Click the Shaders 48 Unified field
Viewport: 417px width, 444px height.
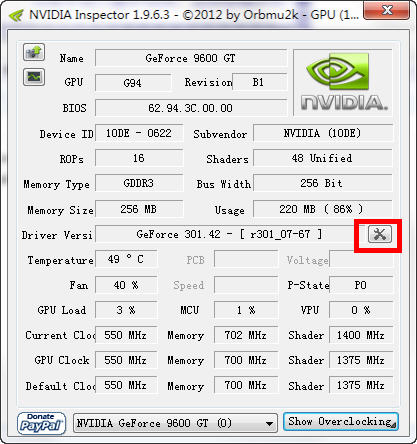pyautogui.click(x=322, y=158)
